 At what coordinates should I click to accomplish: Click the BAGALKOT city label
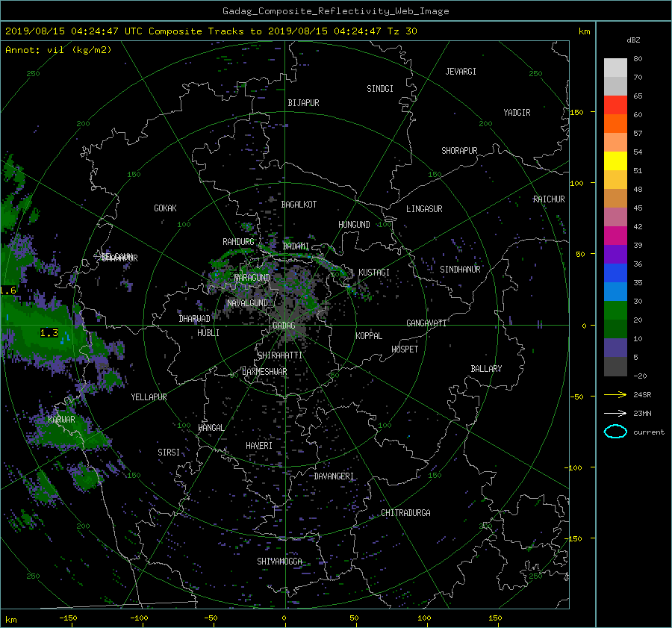coord(299,205)
